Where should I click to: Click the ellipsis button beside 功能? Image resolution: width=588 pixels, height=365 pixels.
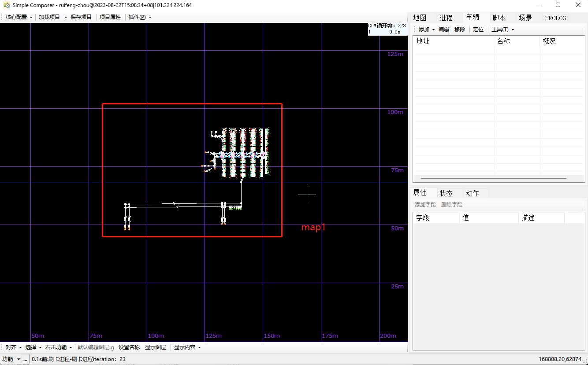[x=26, y=359]
